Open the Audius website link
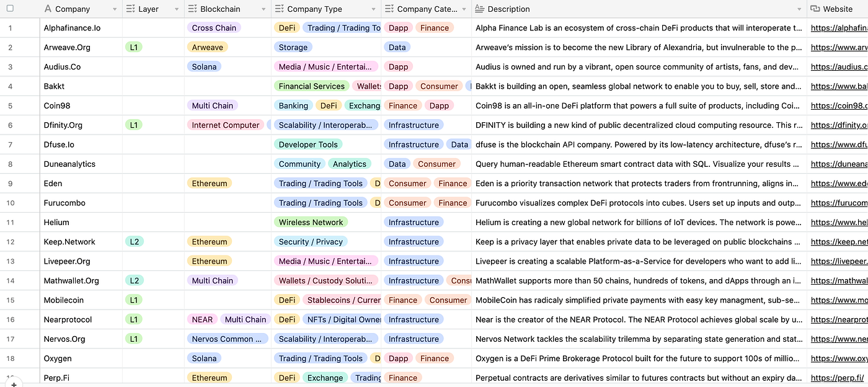This screenshot has width=868, height=387. point(839,66)
